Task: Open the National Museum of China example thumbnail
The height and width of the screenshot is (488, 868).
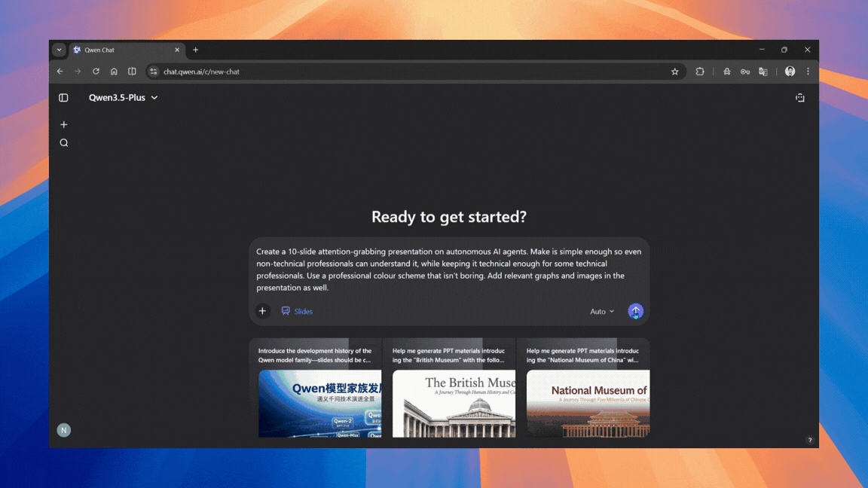Action: click(x=588, y=404)
